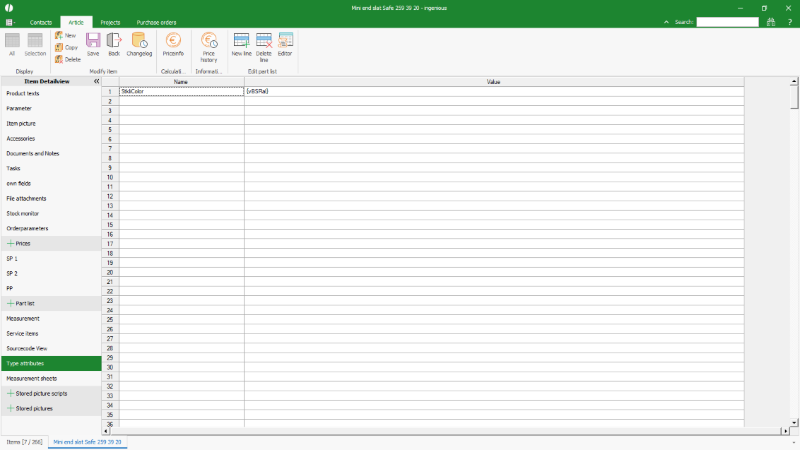The width and height of the screenshot is (800, 450).
Task: Select SP 2 price entry
Action: pyautogui.click(x=51, y=273)
